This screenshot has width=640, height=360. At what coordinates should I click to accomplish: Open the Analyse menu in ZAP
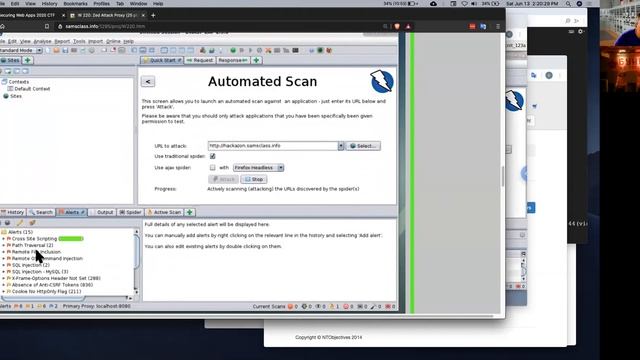coord(42,42)
